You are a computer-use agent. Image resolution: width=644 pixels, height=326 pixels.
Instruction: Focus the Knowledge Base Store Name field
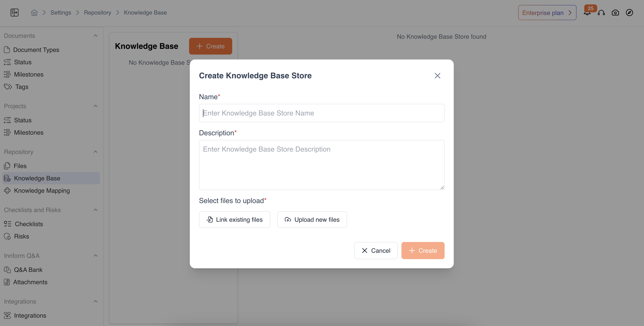point(322,113)
